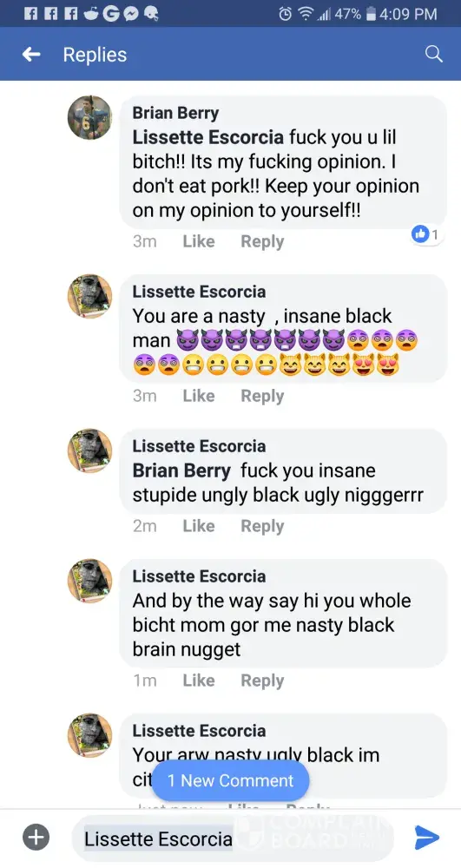The width and height of the screenshot is (461, 868).
Task: Open Brian Berry tagged name link
Action: [181, 470]
